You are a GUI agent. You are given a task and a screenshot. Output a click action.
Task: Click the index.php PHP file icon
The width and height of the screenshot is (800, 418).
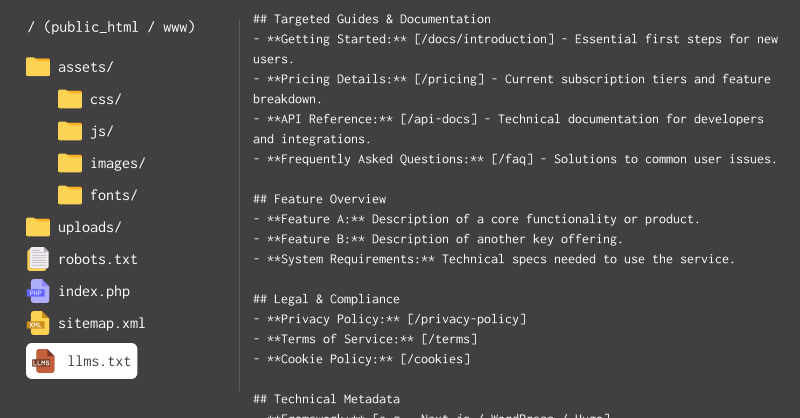(38, 291)
